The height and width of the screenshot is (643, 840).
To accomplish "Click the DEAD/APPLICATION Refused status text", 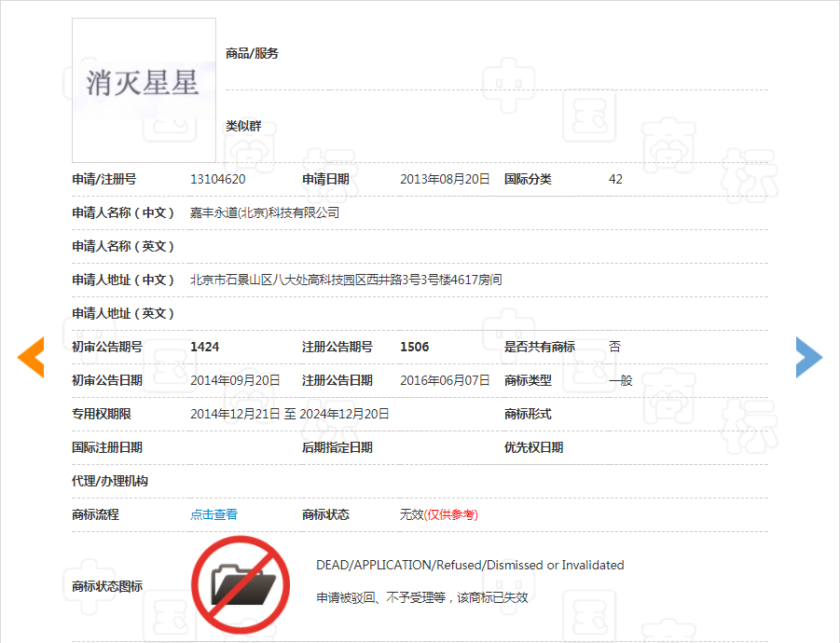I will pos(470,565).
